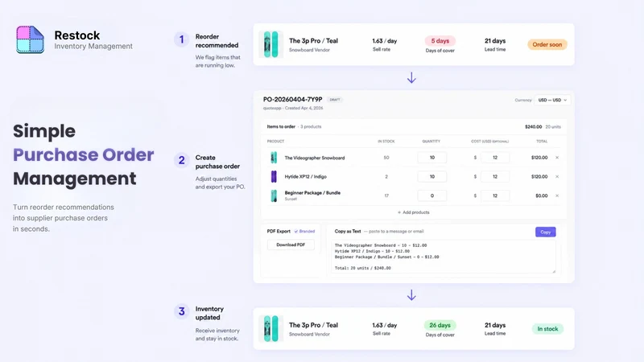The height and width of the screenshot is (362, 644).
Task: Edit cost field for Beginner Package / Bundle
Action: [x=495, y=195]
